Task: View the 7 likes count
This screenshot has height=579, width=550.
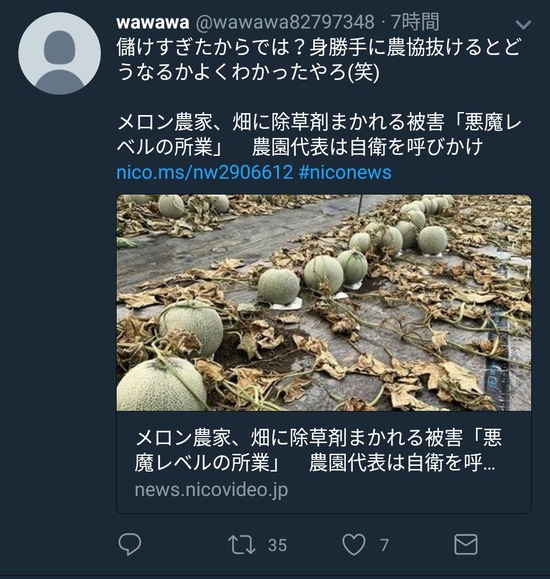Action: pyautogui.click(x=385, y=545)
